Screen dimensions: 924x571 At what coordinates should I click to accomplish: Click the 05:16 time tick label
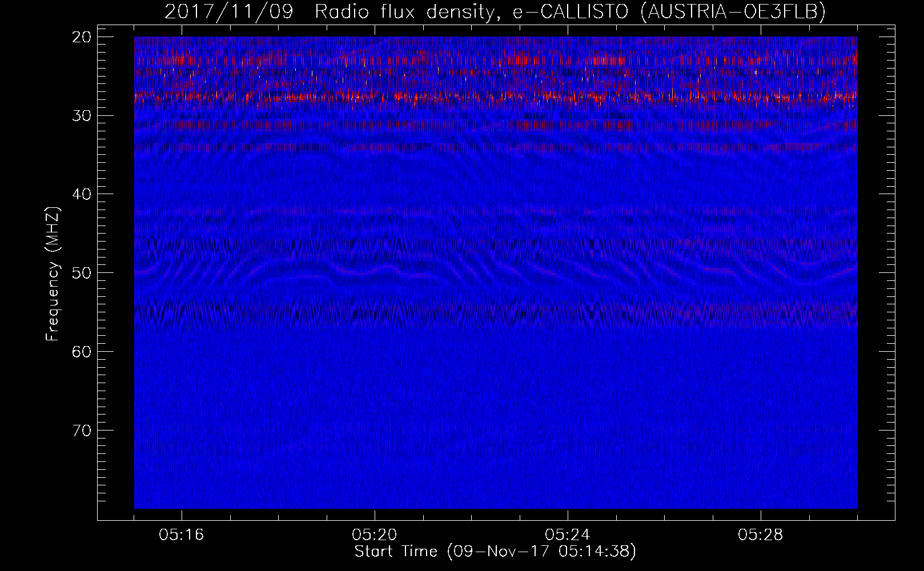coord(182,535)
